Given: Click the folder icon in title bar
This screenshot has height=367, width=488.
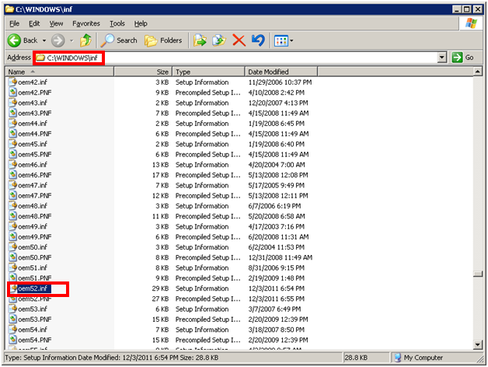Looking at the screenshot, I should point(10,9).
